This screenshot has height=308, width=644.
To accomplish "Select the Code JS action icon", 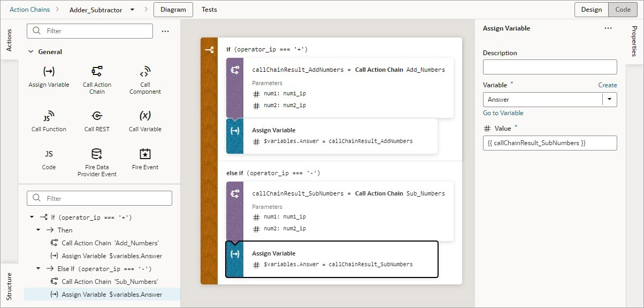I will pyautogui.click(x=49, y=154).
